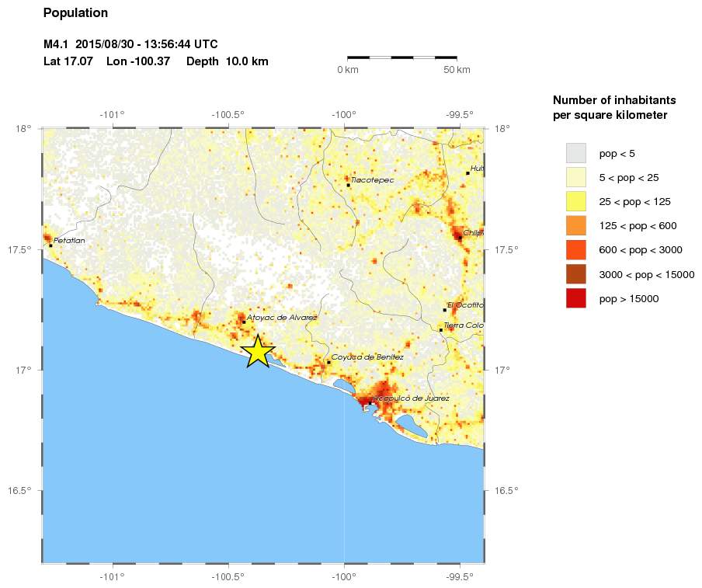Click the 'Number of inhabitants per square kilometer' heading
The width and height of the screenshot is (702, 588).
614,107
